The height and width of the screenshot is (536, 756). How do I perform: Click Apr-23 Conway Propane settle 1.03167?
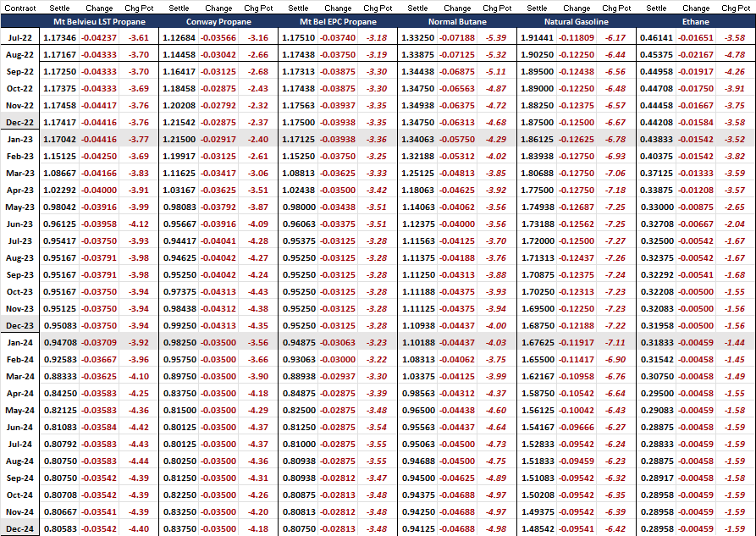coord(179,190)
